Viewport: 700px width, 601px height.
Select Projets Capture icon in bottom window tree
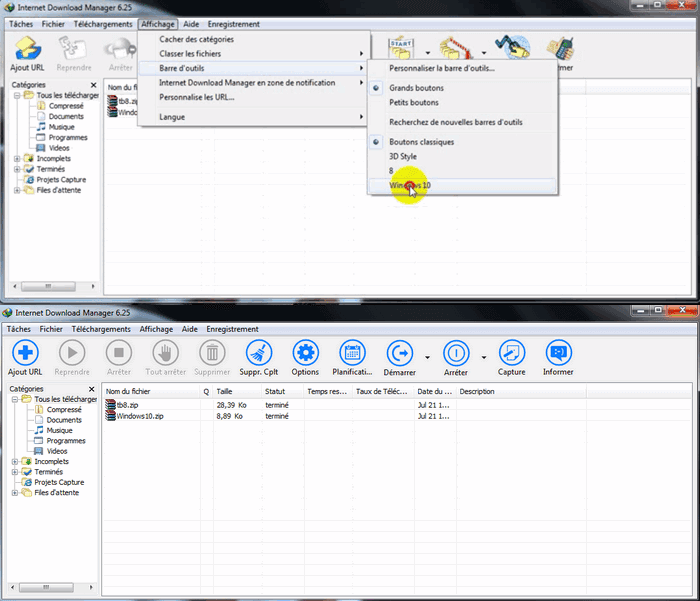coord(28,482)
